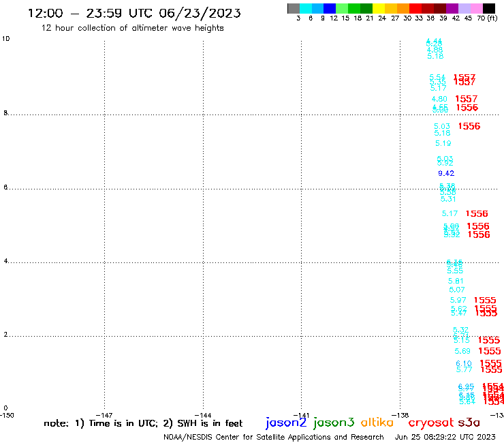This screenshot has height=443, width=504.
Task: Select the red 1556 time beside 5.03
Action: pos(469,126)
